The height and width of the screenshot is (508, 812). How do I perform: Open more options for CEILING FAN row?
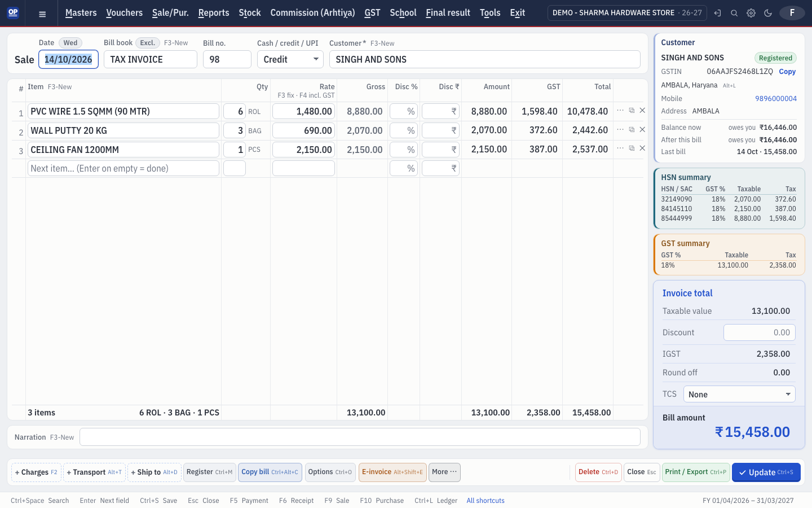(620, 148)
